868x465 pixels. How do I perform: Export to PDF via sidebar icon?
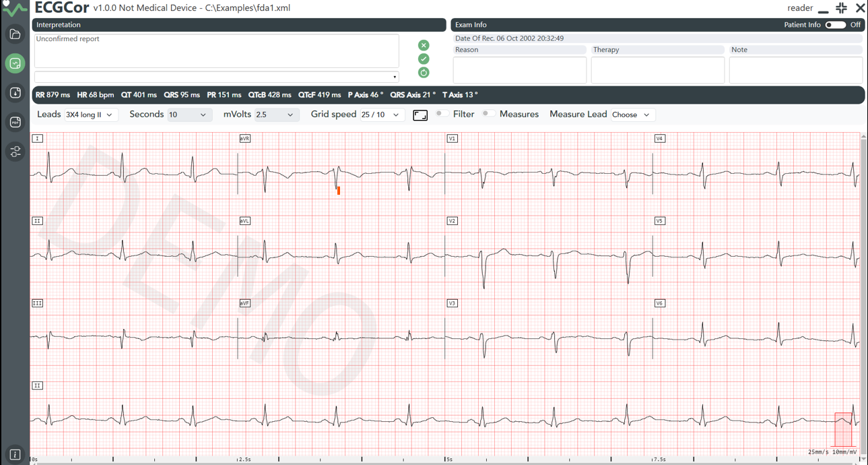[15, 122]
